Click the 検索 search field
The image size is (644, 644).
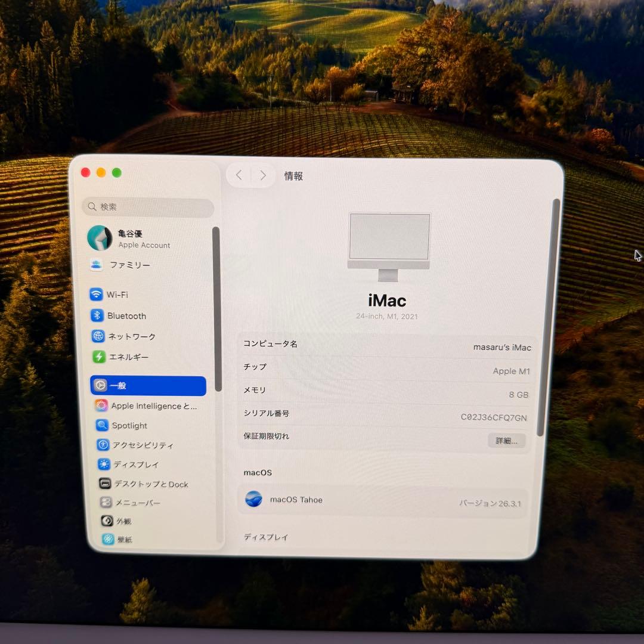[x=148, y=206]
